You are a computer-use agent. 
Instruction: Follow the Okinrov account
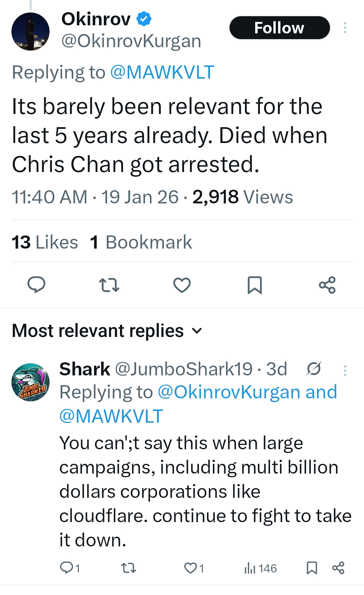tap(279, 28)
